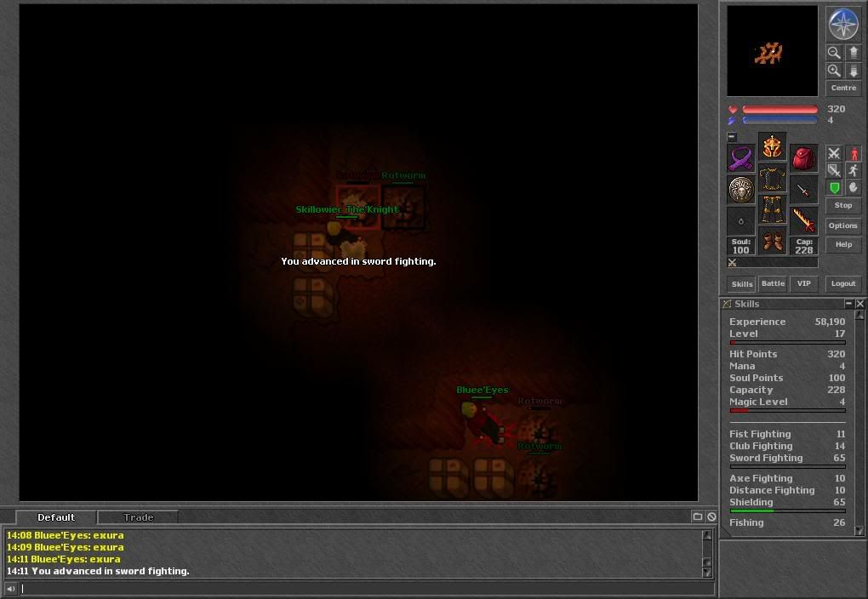Click chat line 'You advanced in sword fighting.'
This screenshot has width=868, height=599.
click(x=98, y=571)
